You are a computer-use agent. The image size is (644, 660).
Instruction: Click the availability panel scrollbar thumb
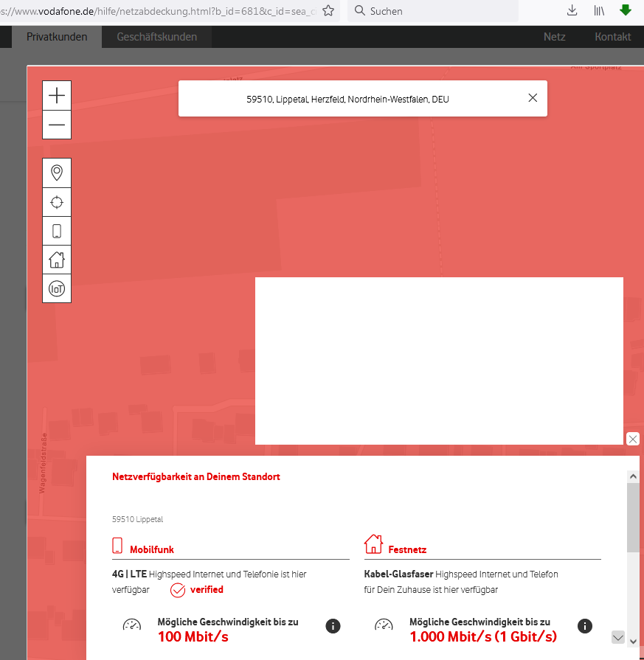(x=633, y=518)
